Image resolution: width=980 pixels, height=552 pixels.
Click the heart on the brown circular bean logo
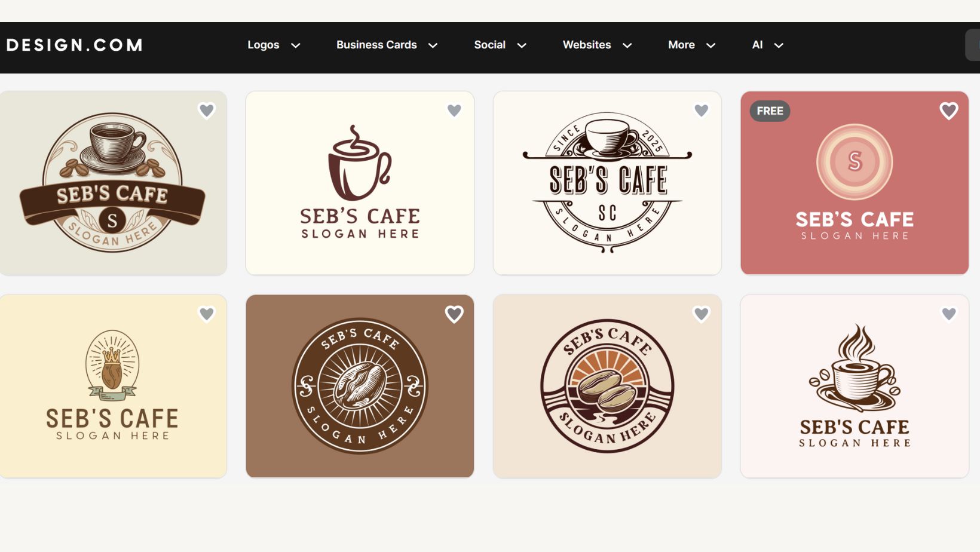pos(454,314)
